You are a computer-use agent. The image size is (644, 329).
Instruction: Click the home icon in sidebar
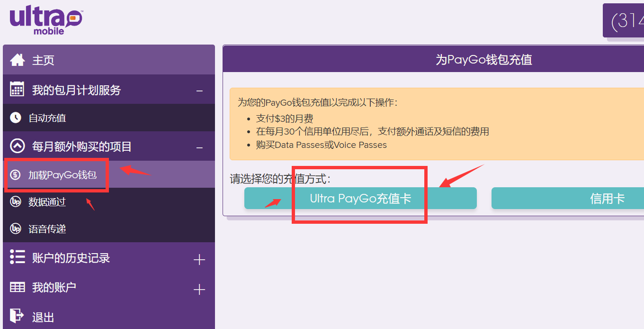click(18, 60)
